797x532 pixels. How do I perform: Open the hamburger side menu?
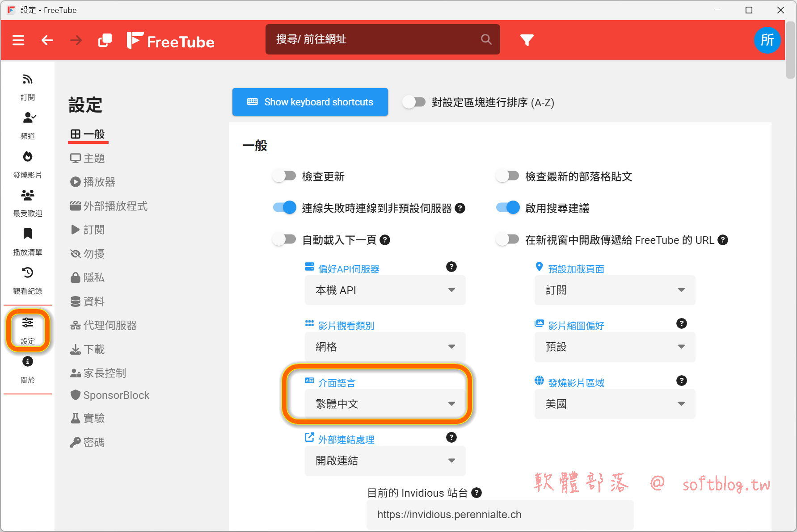18,41
